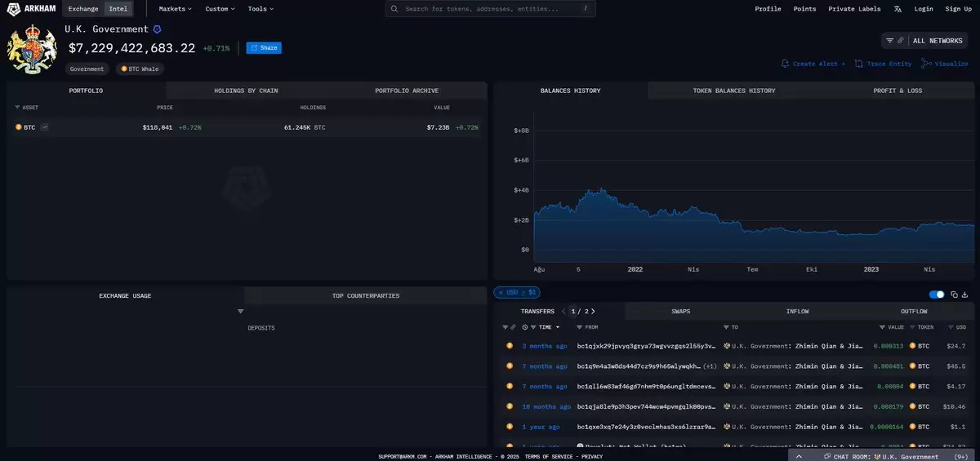Select the Portfolio Archive tab
Screen dimensions: 980x461
pos(407,91)
